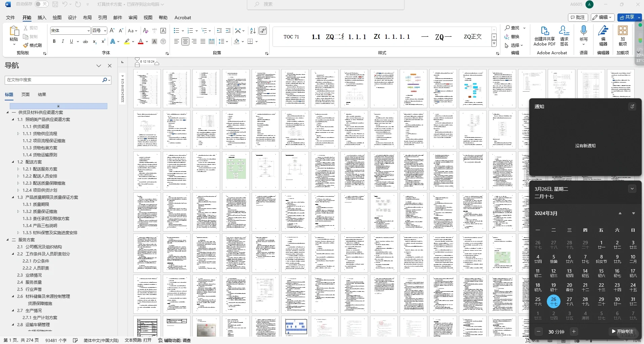The height and width of the screenshot is (344, 644).
Task: Sort paragraph contents icon
Action: tap(253, 31)
